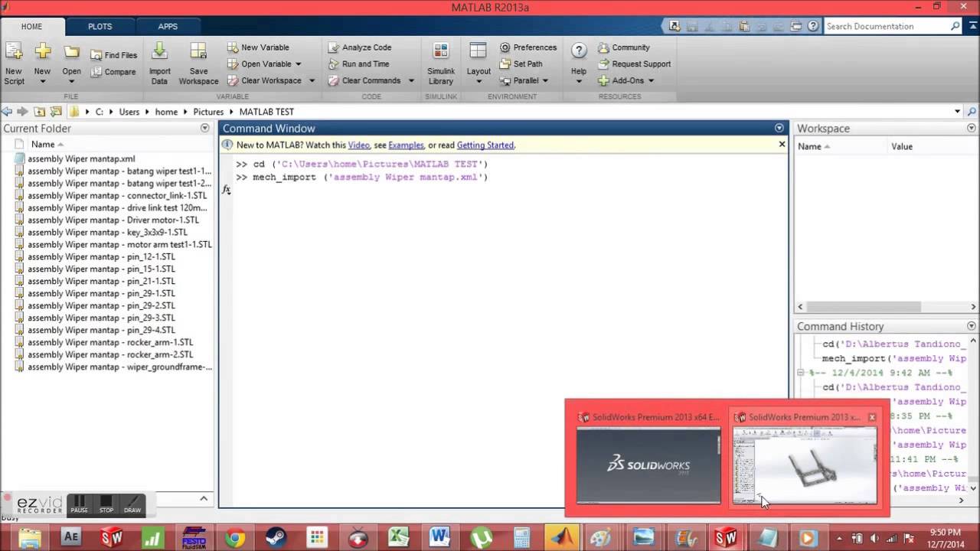Expand Open Variable dropdown
The width and height of the screenshot is (980, 551).
[298, 64]
